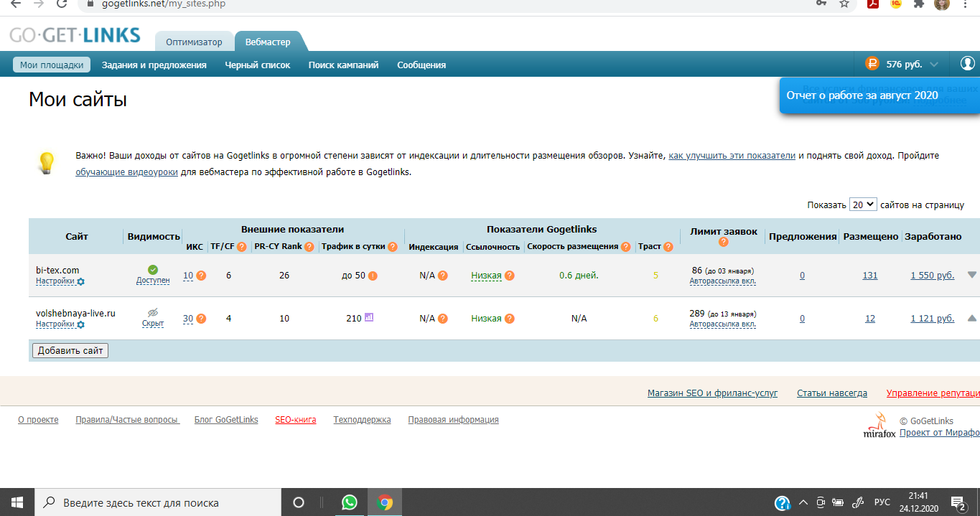Open the Правила/Частые вопросы footer link

click(127, 420)
